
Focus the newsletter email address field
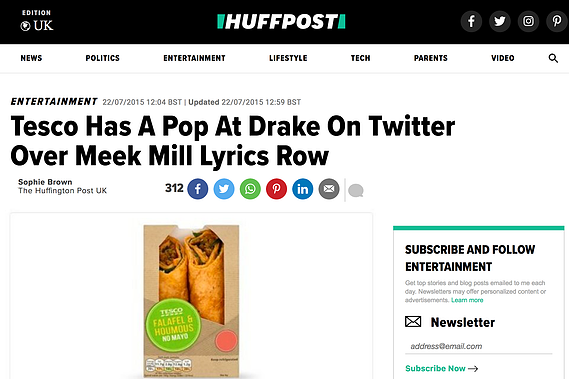click(479, 346)
